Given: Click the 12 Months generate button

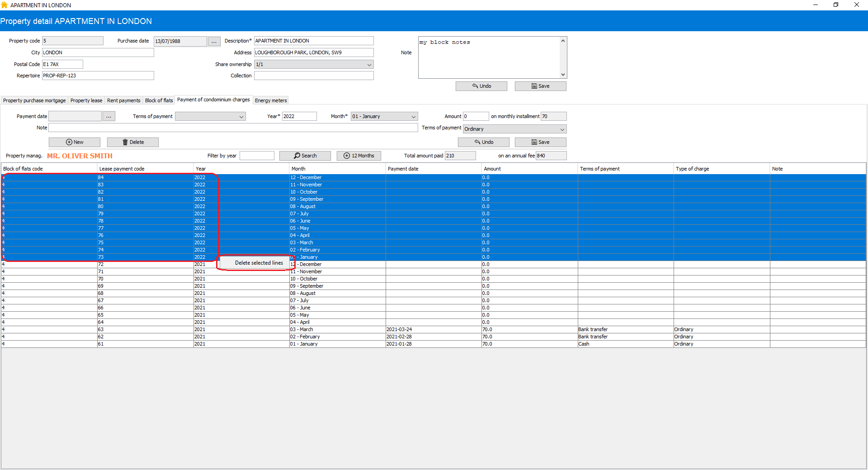Looking at the screenshot, I should click(x=359, y=156).
